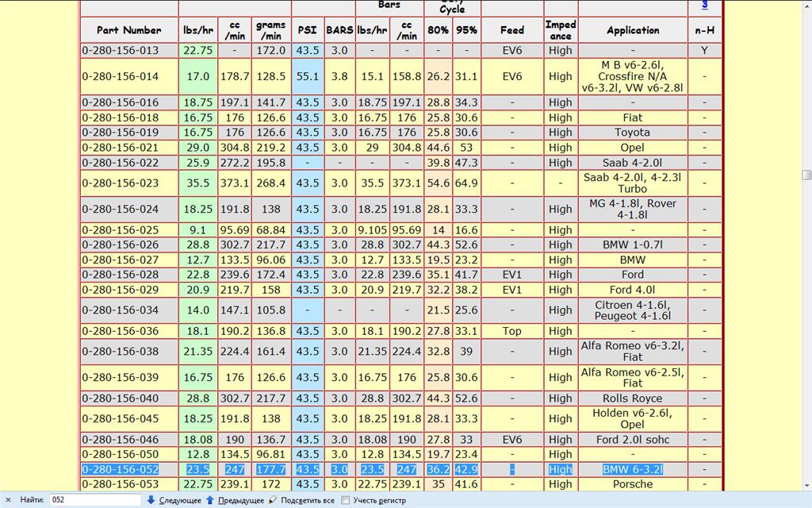This screenshot has height=508, width=812.
Task: Click the 'Citroen 4-1.6l, Peugeot 4-1.6l' cell
Action: pos(633,310)
